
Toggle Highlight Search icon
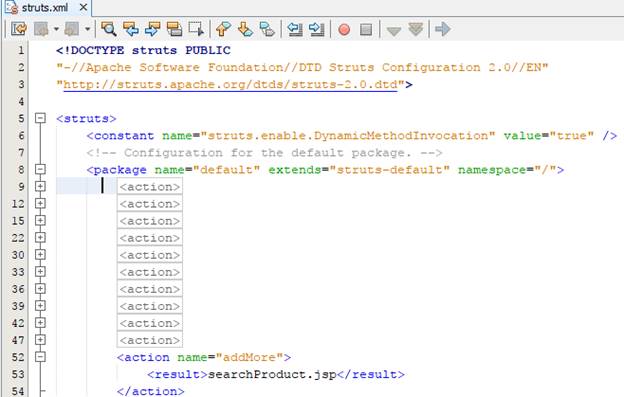[x=174, y=29]
